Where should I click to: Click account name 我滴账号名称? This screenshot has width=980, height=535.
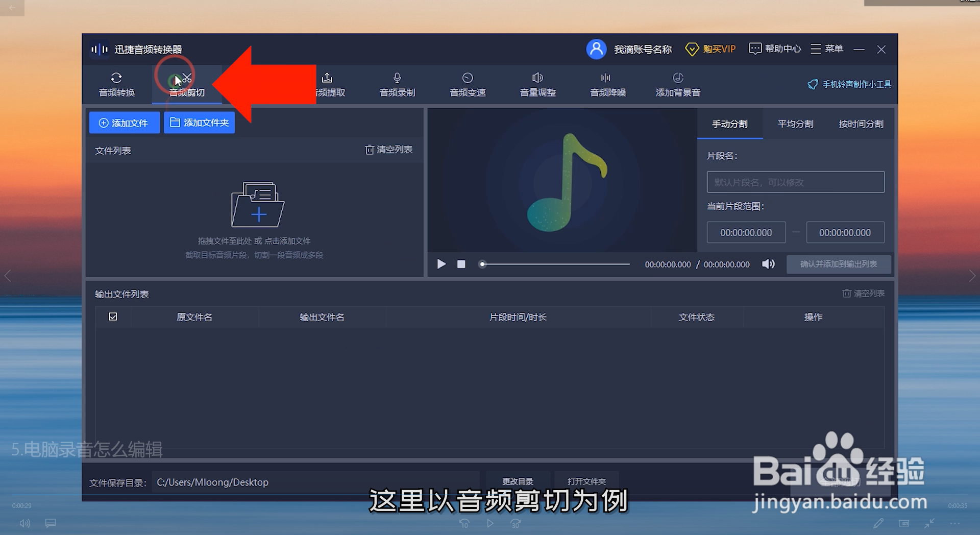tap(643, 50)
